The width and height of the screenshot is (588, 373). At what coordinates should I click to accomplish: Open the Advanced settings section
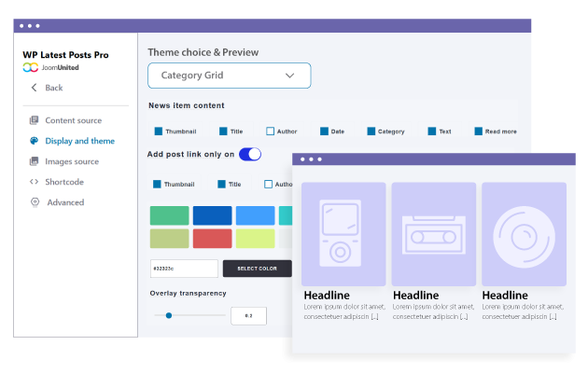point(65,202)
